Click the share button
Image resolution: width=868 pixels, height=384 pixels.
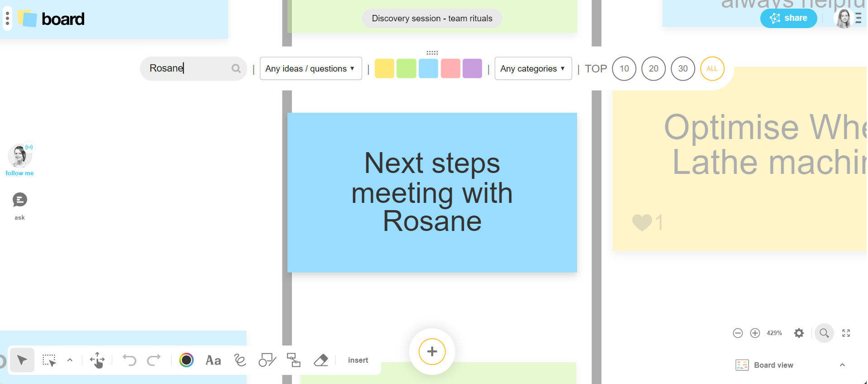click(x=788, y=18)
